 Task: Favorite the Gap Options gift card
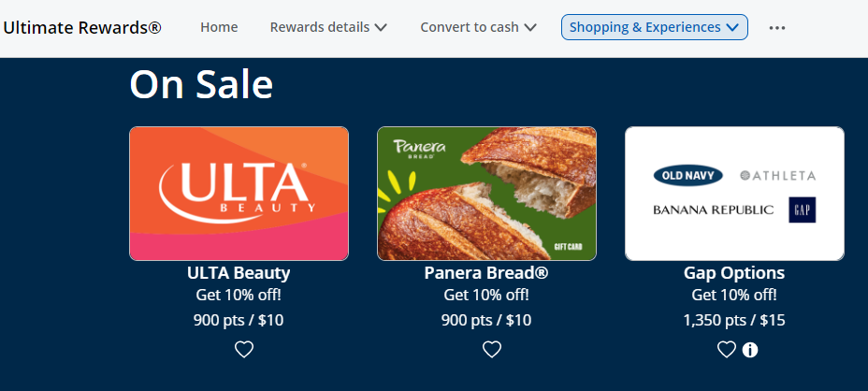[x=726, y=350]
